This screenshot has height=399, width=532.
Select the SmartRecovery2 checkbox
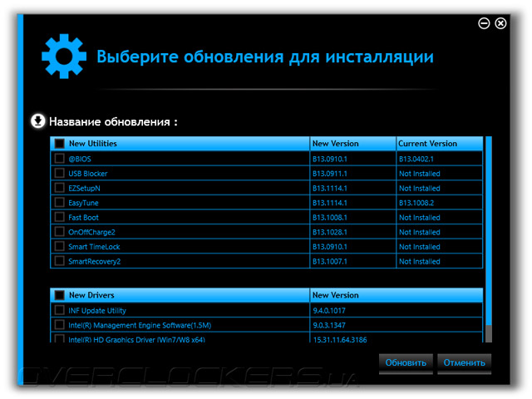(59, 260)
